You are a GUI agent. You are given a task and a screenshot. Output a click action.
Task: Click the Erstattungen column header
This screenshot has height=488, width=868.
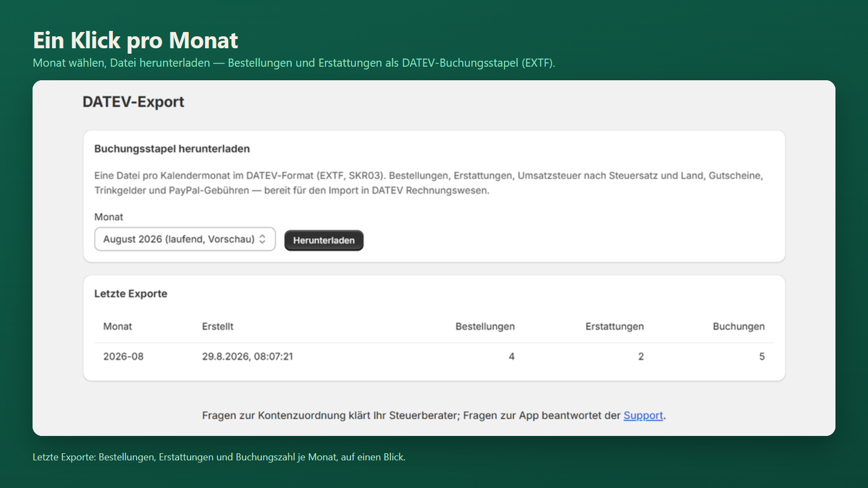point(615,326)
